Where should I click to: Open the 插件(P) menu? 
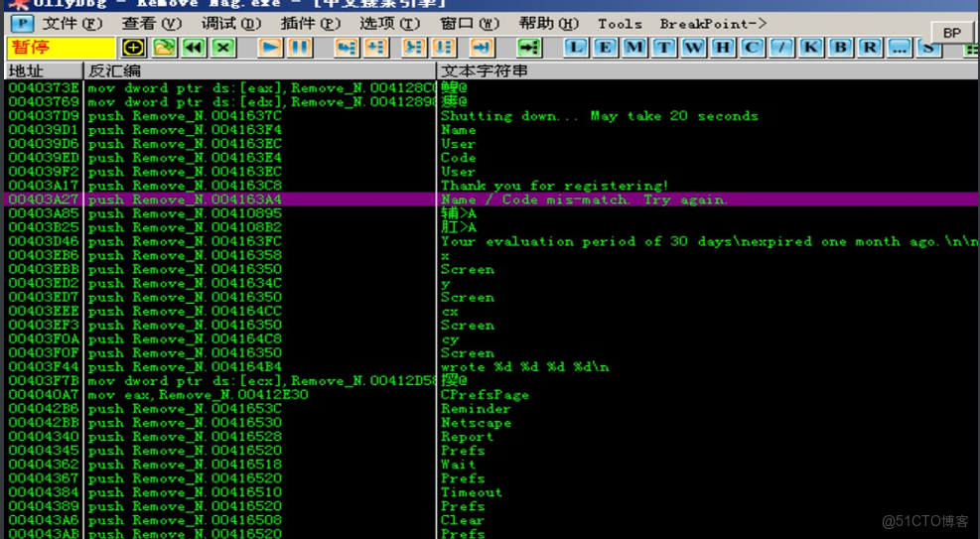tap(311, 24)
